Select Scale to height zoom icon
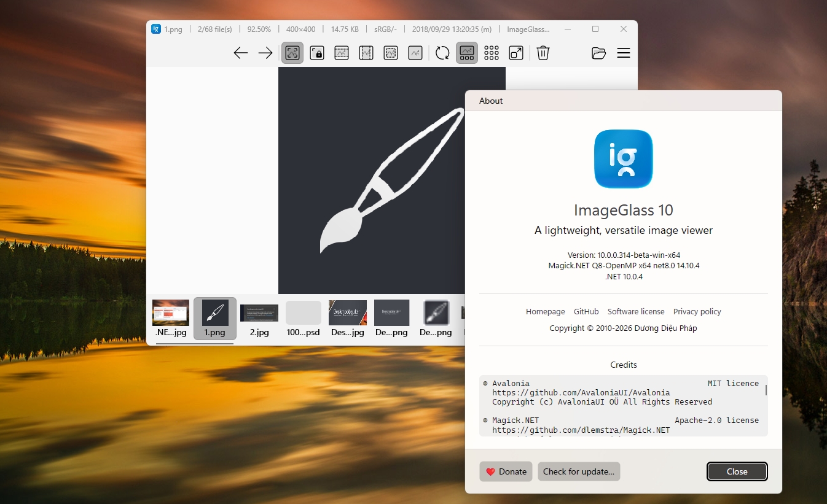The width and height of the screenshot is (827, 504). click(x=366, y=53)
